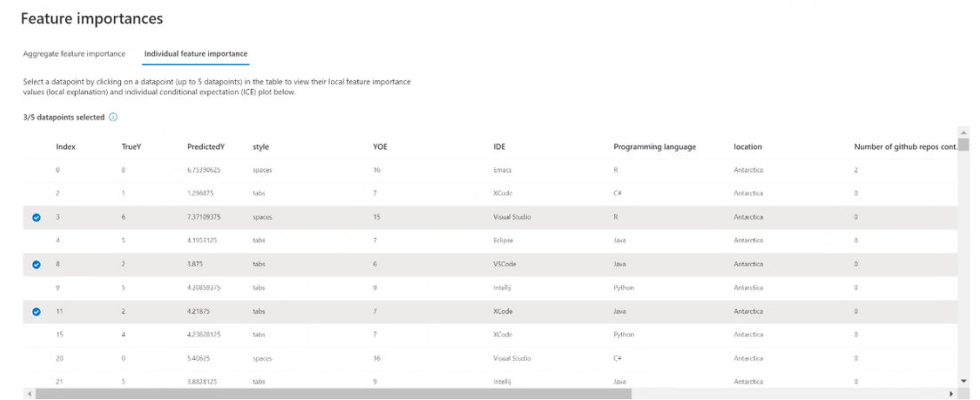Viewport: 980px width, 400px height.
Task: Click the horizontal scrollbar thumb of the table
Action: (329, 393)
